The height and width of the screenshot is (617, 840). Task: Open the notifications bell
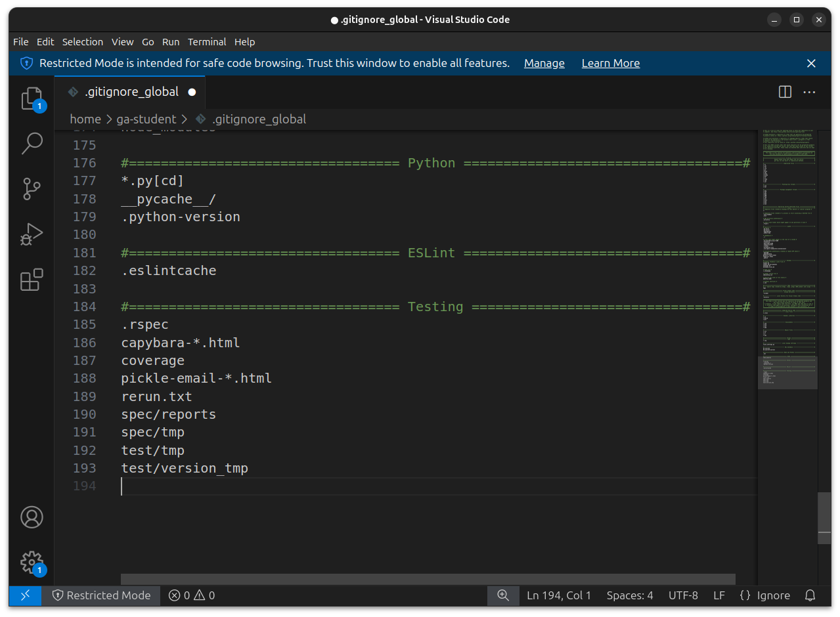tap(809, 595)
